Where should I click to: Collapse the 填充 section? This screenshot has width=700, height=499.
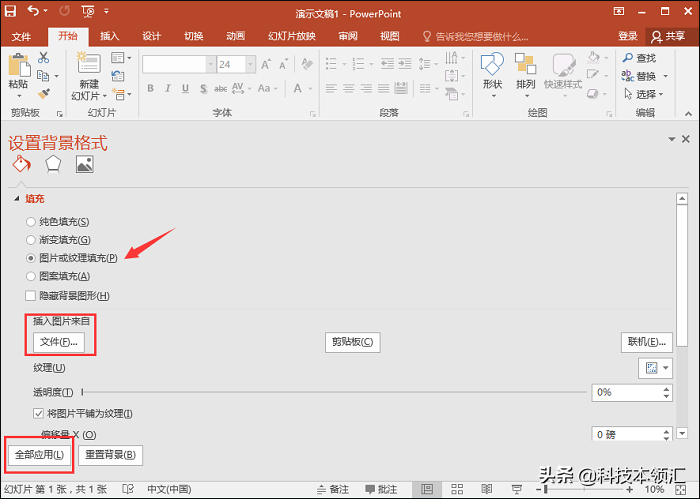[x=17, y=199]
